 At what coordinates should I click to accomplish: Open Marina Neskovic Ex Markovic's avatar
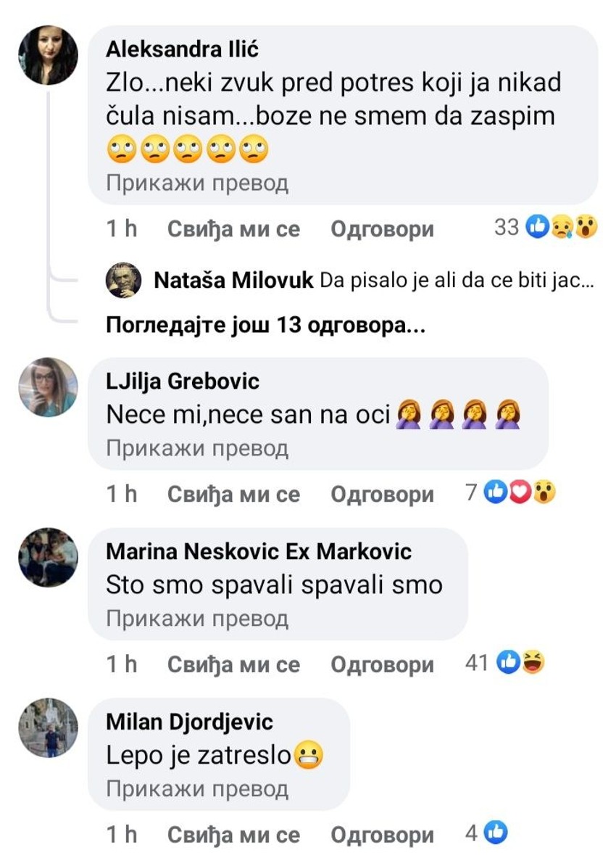point(48,557)
